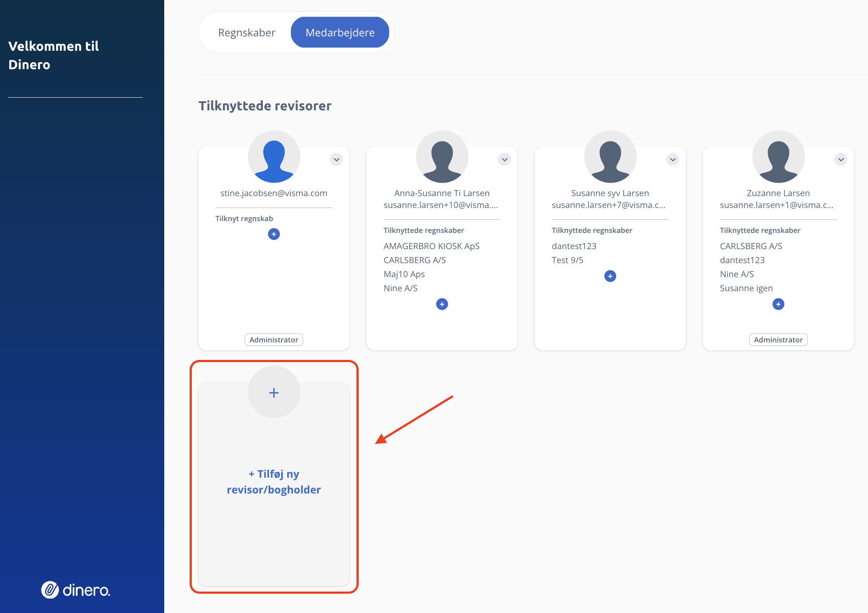Open chevron menu on Anna-Susanne's card
The image size is (868, 613).
(x=505, y=159)
